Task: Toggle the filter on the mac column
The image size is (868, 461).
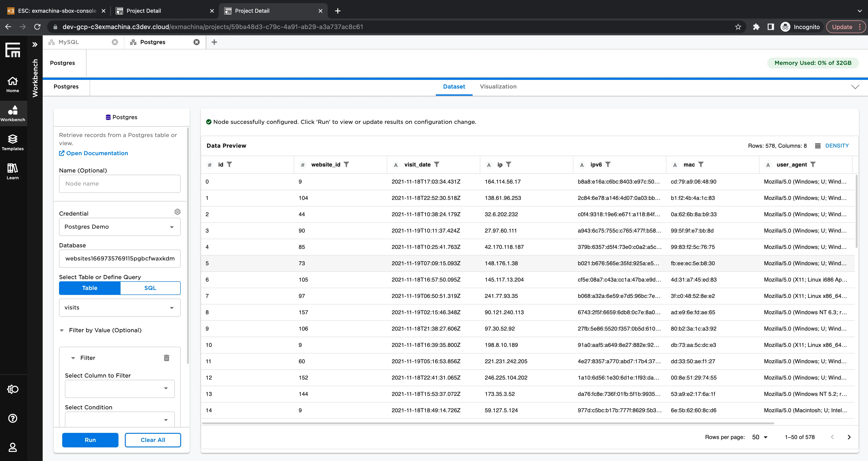Action: (x=702, y=164)
